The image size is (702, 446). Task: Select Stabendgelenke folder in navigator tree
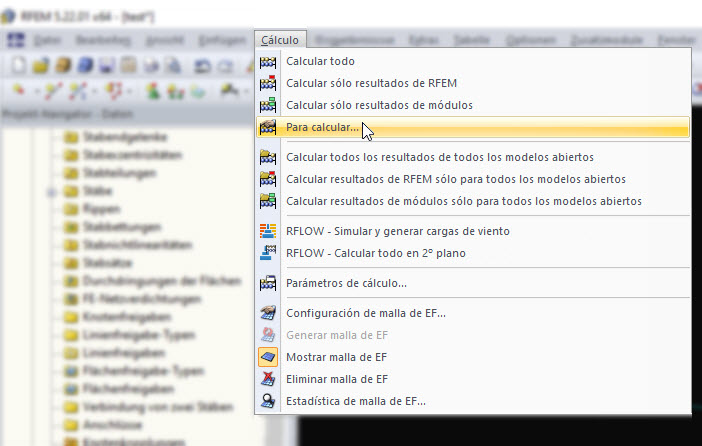click(124, 137)
